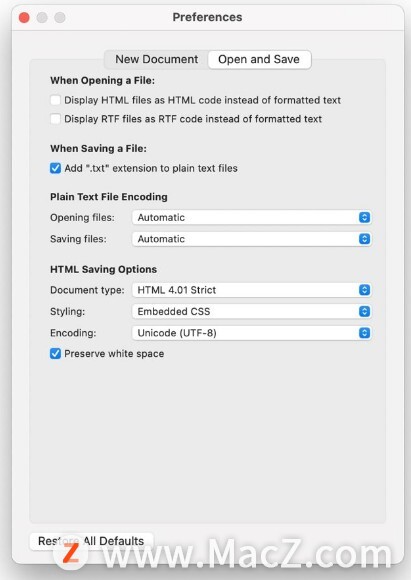
Task: Enable Display HTML files as HTML code
Action: pyautogui.click(x=55, y=100)
